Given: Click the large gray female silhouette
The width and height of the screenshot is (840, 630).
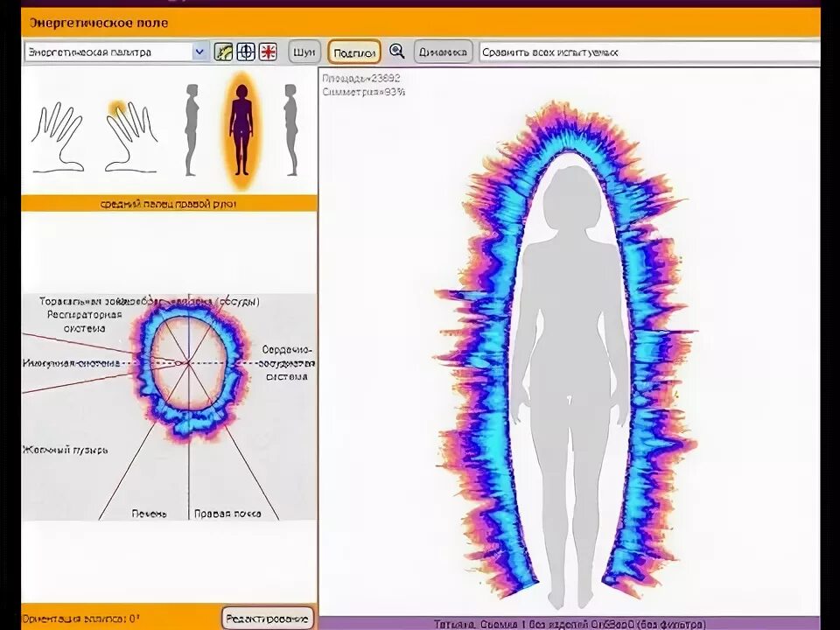Looking at the screenshot, I should pyautogui.click(x=571, y=387).
